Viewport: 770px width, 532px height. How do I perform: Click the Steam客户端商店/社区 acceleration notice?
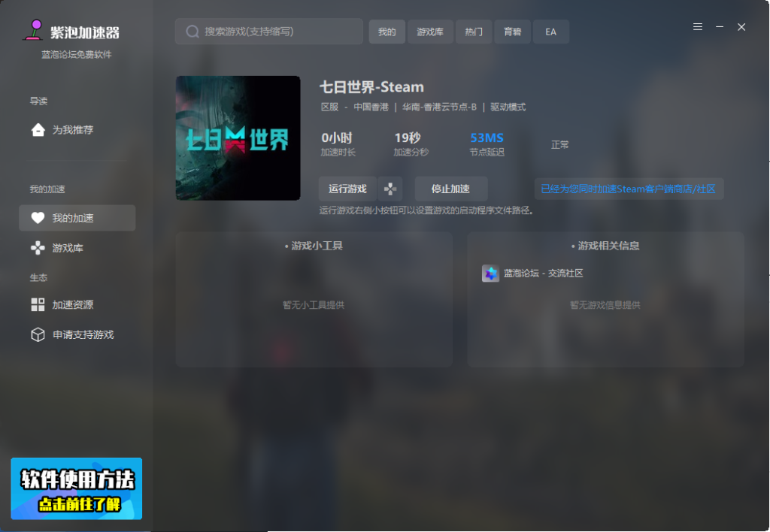tap(629, 189)
